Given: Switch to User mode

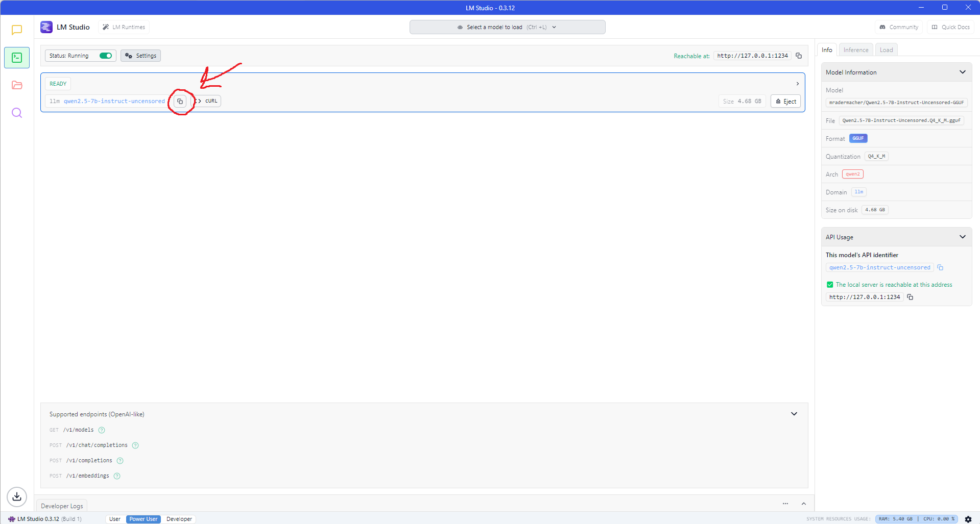Looking at the screenshot, I should [115, 519].
